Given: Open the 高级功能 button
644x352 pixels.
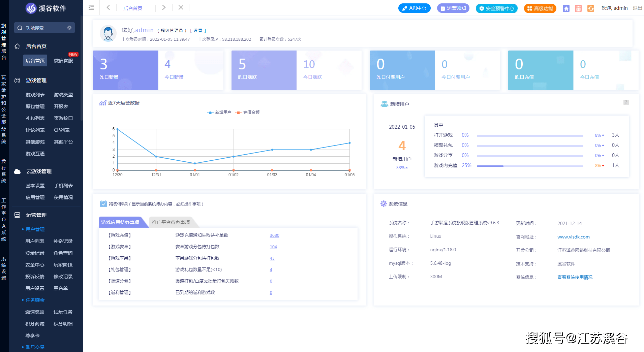Looking at the screenshot, I should click(540, 8).
